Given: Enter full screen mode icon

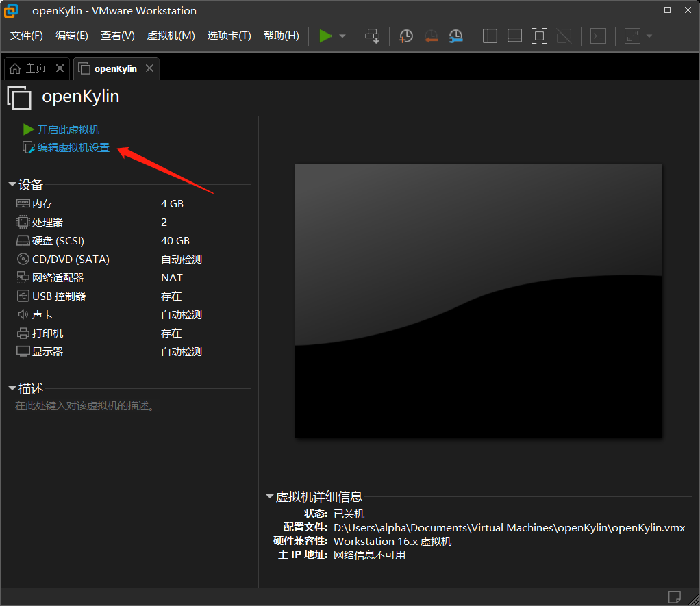Looking at the screenshot, I should pos(539,36).
